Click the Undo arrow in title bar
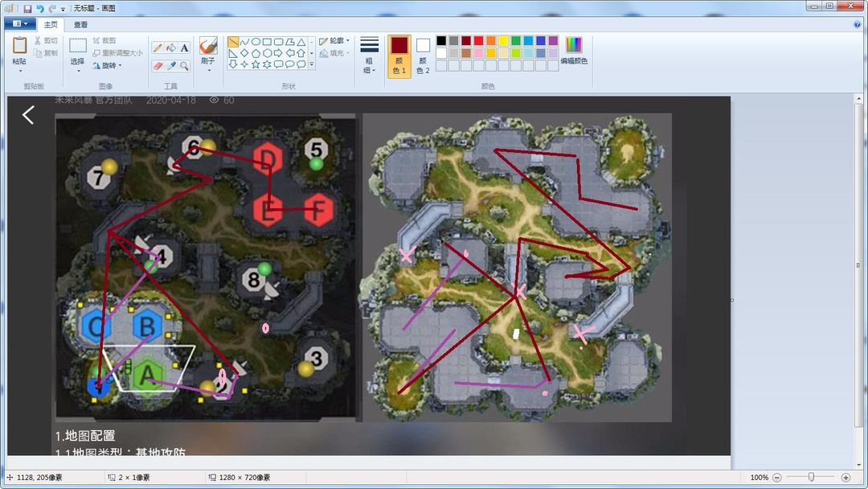The height and width of the screenshot is (489, 868). coord(40,8)
